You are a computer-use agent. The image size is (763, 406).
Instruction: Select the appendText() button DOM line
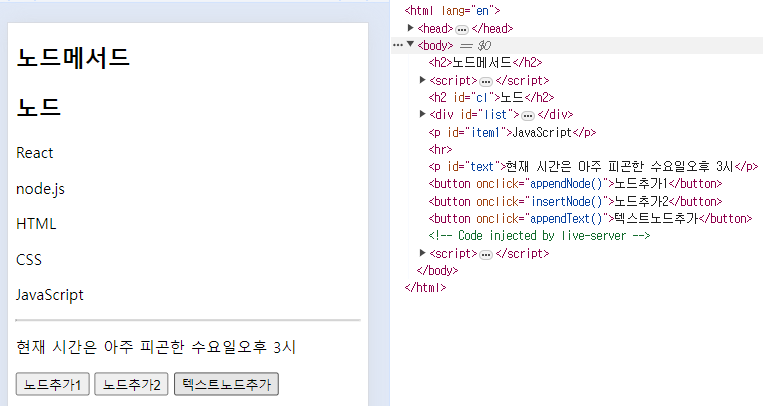pos(590,218)
